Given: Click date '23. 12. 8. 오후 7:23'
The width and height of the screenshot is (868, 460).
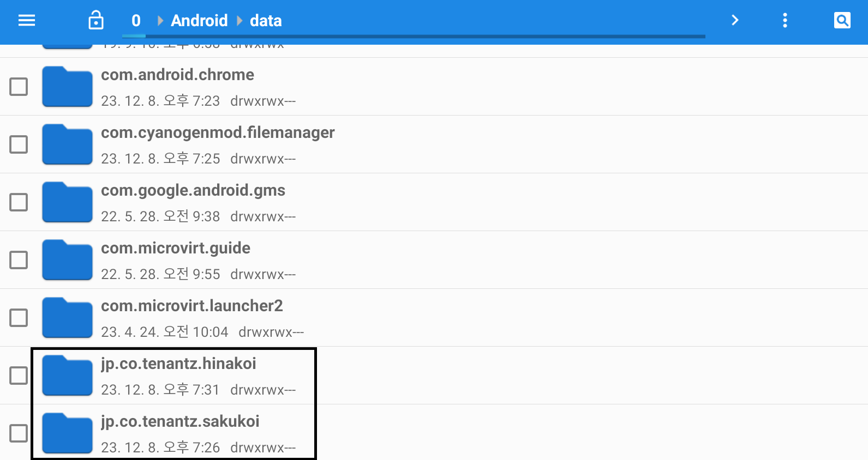Looking at the screenshot, I should 160,101.
